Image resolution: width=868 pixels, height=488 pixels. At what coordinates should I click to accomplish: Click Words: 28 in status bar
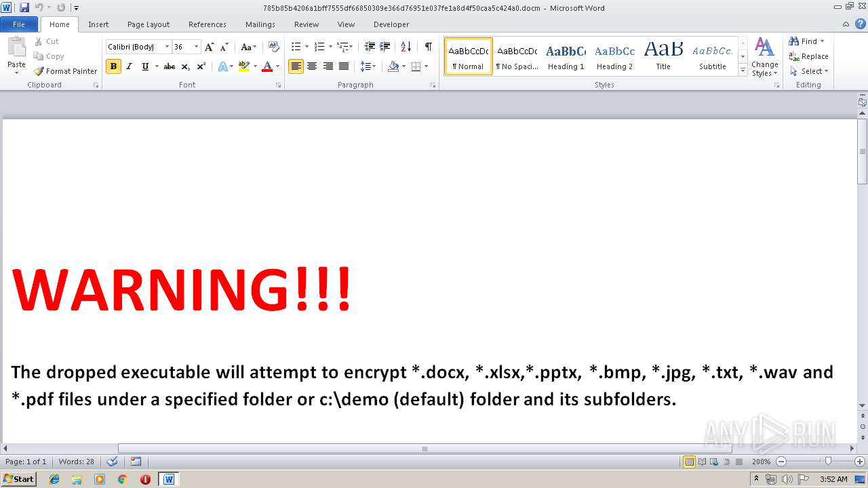tap(77, 462)
